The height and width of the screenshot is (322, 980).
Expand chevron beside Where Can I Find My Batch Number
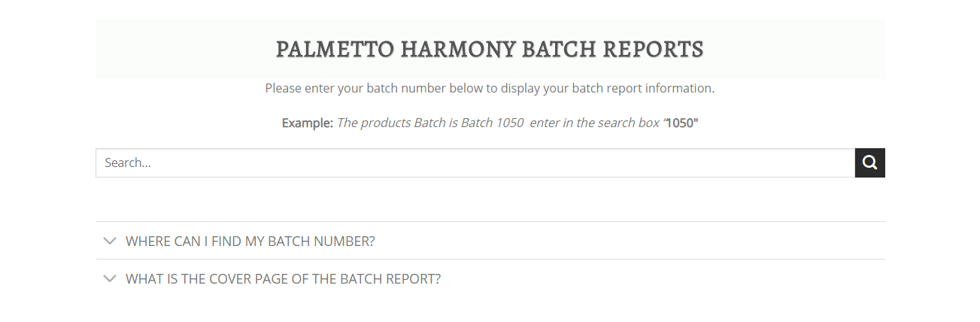pyautogui.click(x=110, y=241)
